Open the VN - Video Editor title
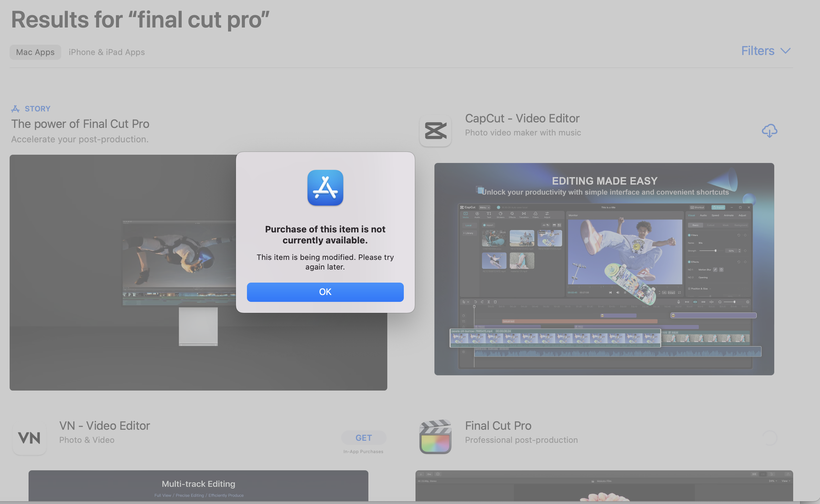This screenshot has height=504, width=820. (105, 426)
